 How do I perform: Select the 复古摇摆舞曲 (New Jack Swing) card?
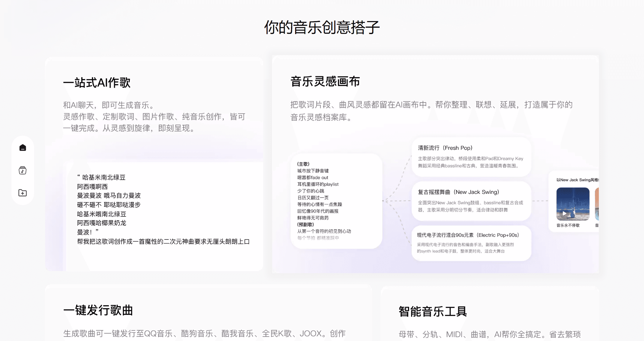click(x=471, y=201)
